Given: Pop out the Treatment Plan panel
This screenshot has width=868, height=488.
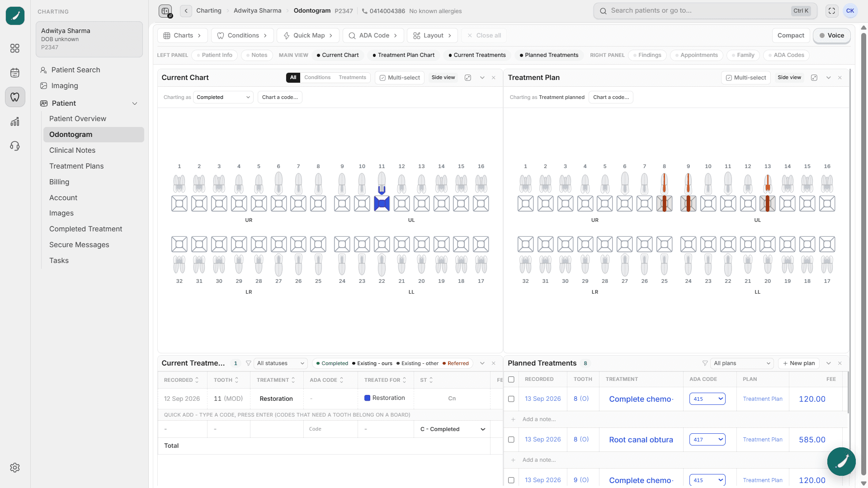Looking at the screenshot, I should pos(814,78).
